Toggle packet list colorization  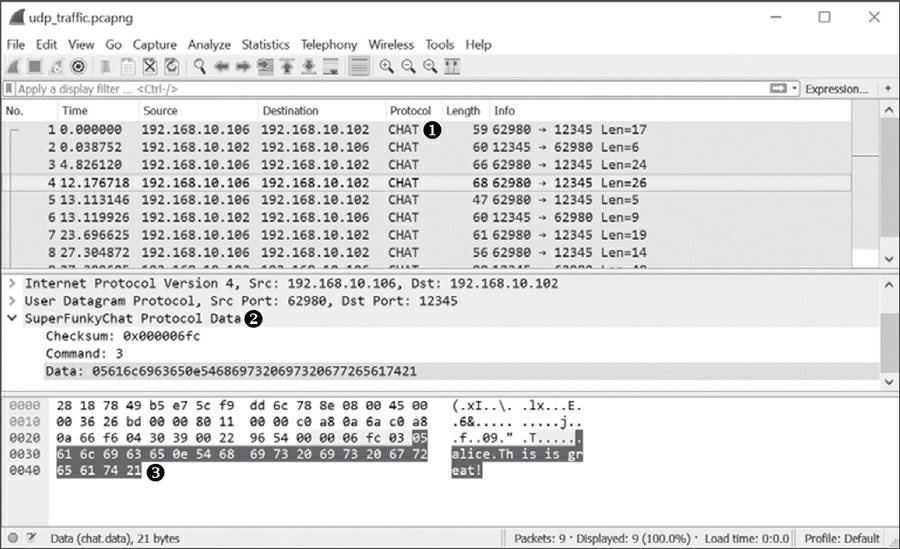point(359,67)
